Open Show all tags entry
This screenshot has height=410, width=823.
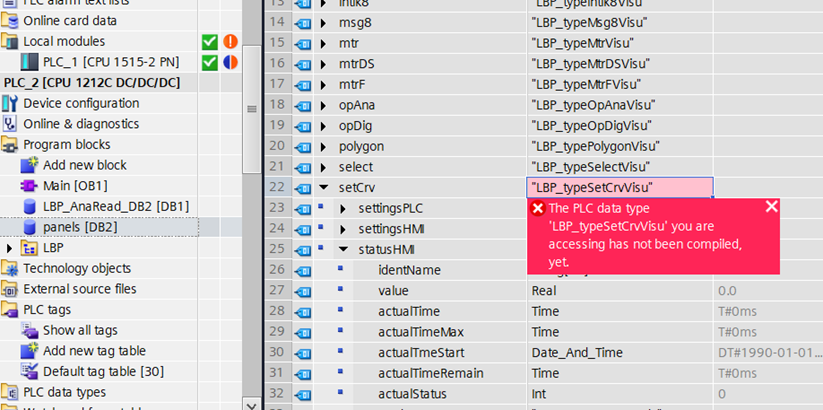tap(80, 330)
